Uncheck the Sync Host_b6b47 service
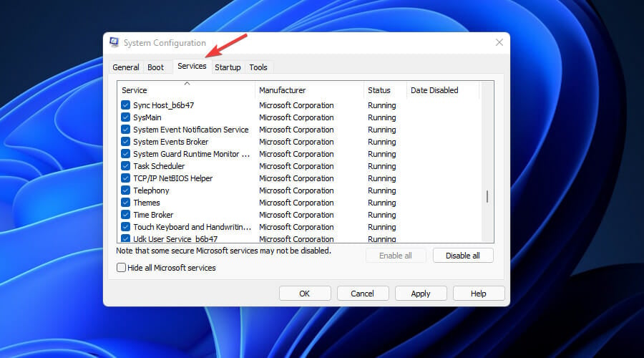The image size is (644, 358). click(x=126, y=105)
